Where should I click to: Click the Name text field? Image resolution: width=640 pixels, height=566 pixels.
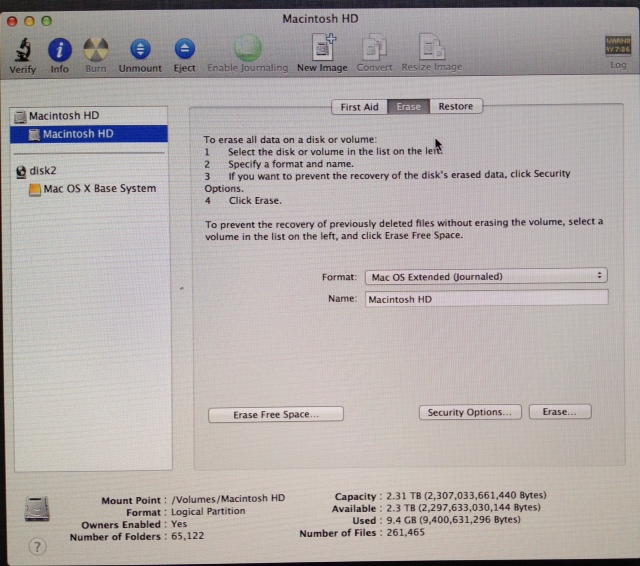(x=487, y=299)
